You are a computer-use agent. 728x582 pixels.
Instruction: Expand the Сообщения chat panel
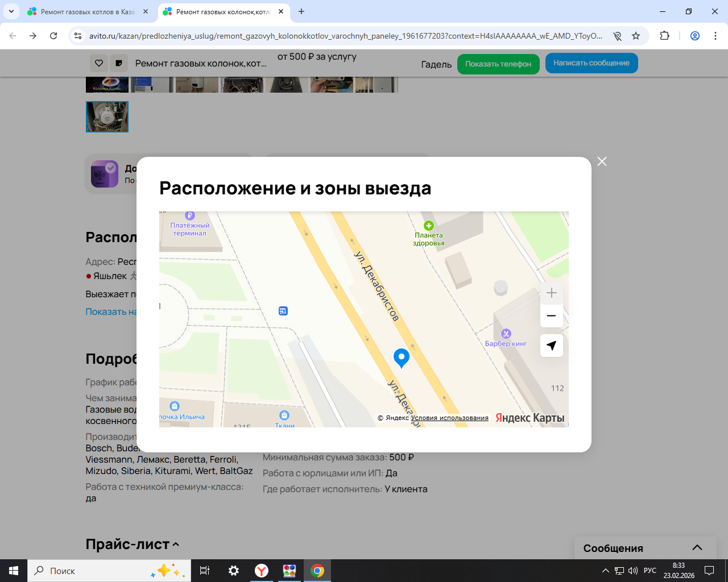click(x=697, y=548)
